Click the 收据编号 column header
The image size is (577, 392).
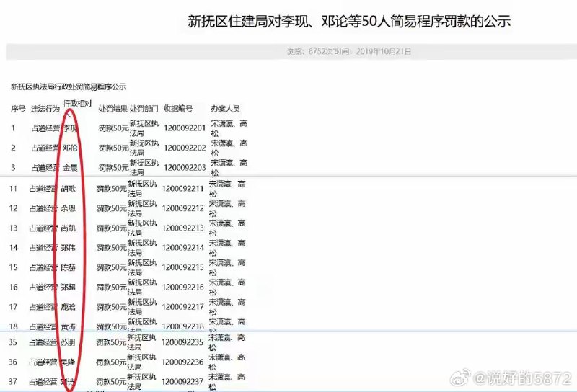click(178, 109)
